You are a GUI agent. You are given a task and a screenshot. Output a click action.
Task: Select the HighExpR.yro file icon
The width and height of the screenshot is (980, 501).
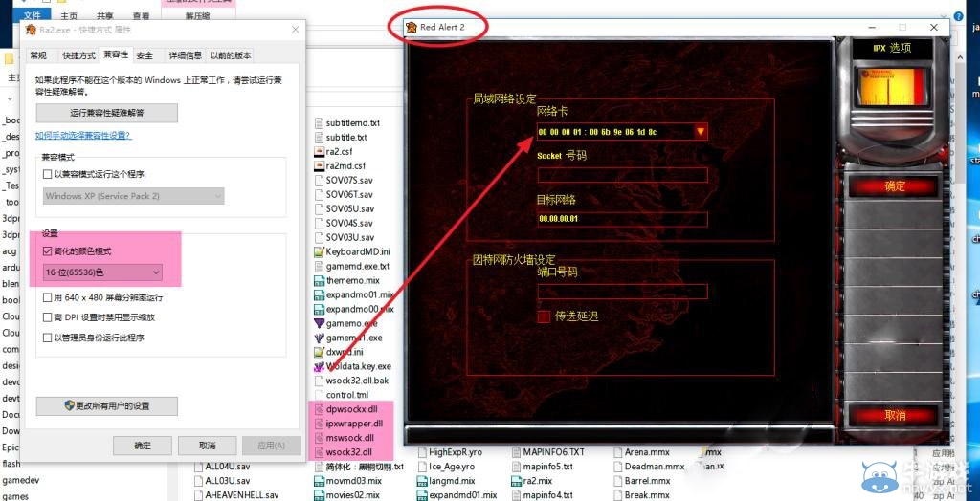tap(422, 451)
